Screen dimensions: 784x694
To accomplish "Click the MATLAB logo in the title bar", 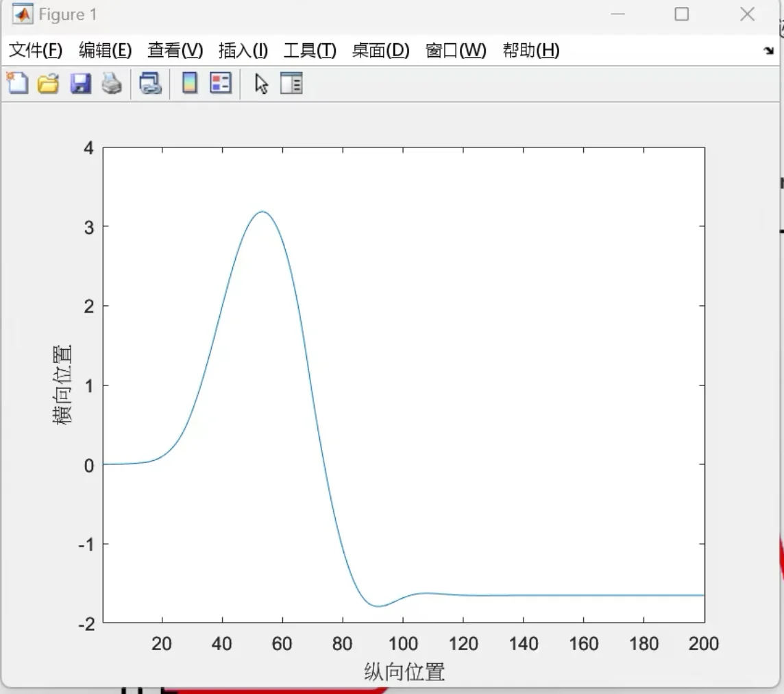I will [22, 14].
